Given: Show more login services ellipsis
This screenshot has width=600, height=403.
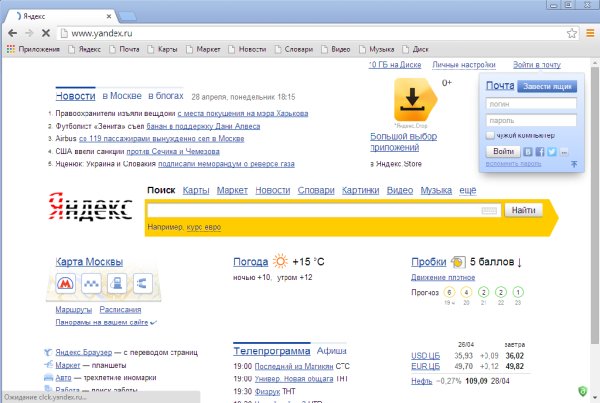Looking at the screenshot, I should point(564,152).
